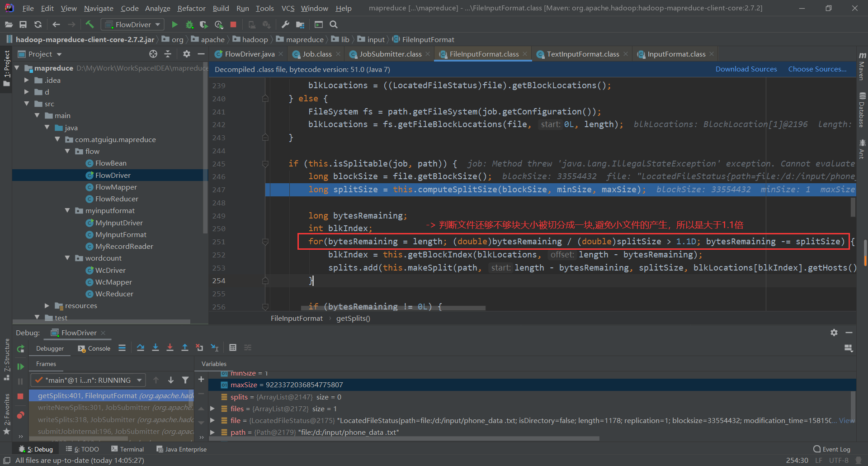Click the red Stop icon in the main toolbar
The image size is (868, 466).
(x=233, y=24)
